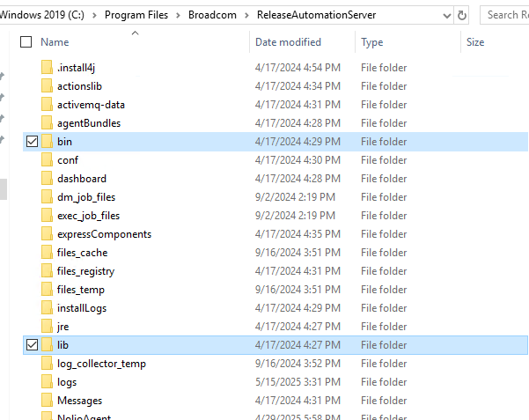Screen dimensions: 529x420
Task: Select the expressComponents folder name
Action: 104,234
